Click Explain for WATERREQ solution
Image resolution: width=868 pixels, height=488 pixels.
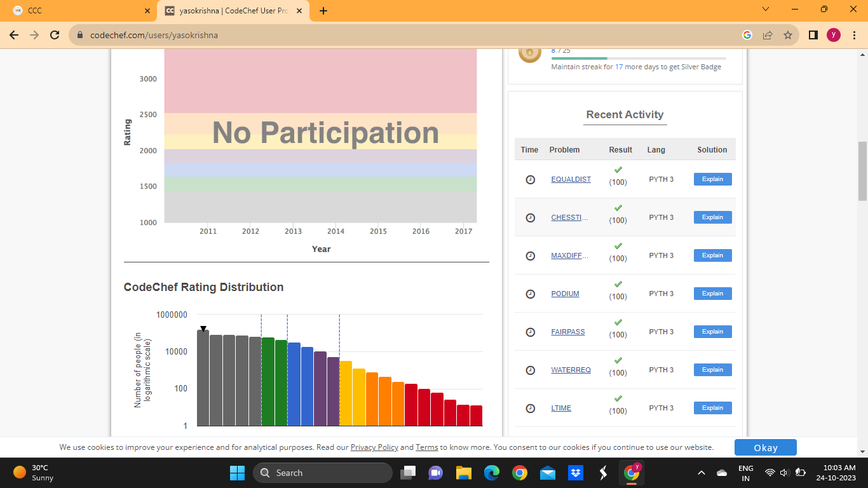[x=712, y=370]
